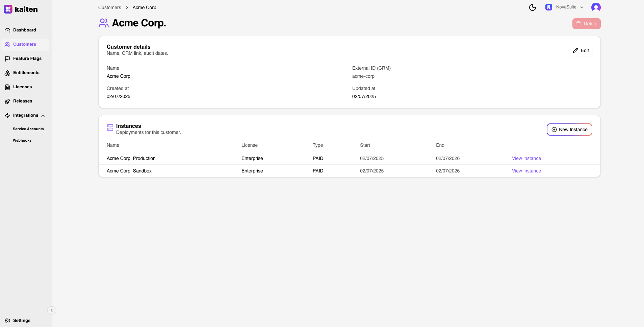Viewport: 644px width, 327px height.
Task: Click the Dashboard gauge icon
Action: [x=7, y=30]
